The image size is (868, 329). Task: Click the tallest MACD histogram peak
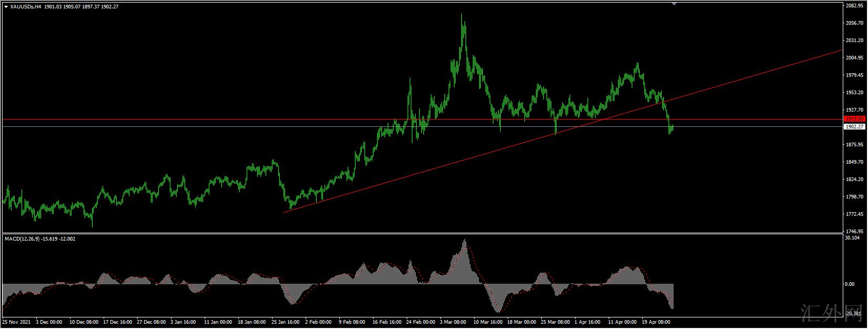(465, 242)
